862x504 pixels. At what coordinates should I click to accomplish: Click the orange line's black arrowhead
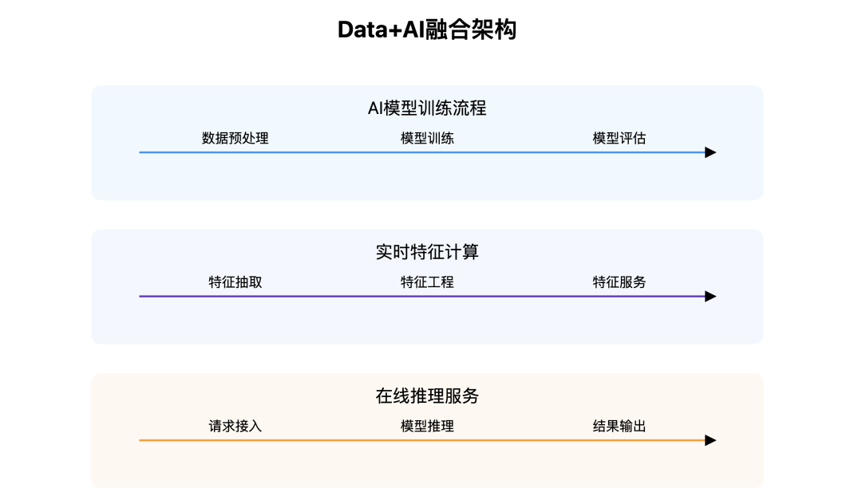point(710,440)
